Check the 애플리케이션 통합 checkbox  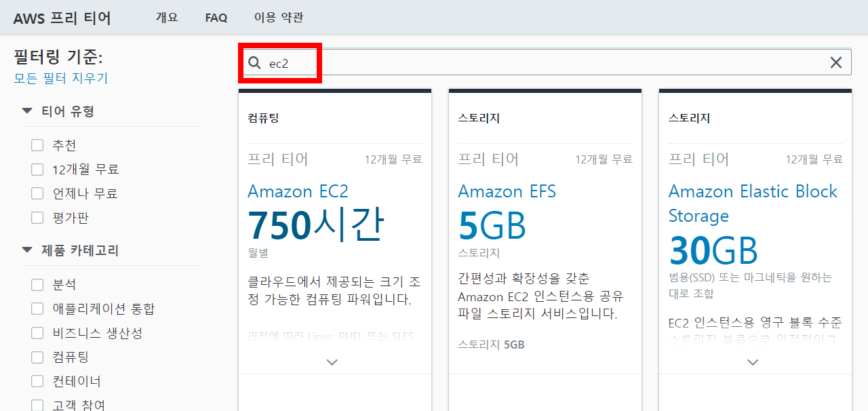tap(37, 309)
